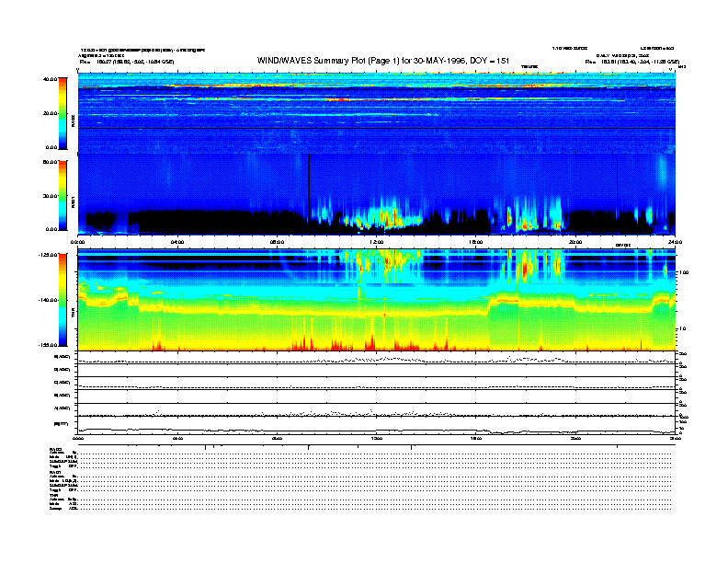Click the vertical RAD2 axis label
728x563 pixels.
coord(73,121)
